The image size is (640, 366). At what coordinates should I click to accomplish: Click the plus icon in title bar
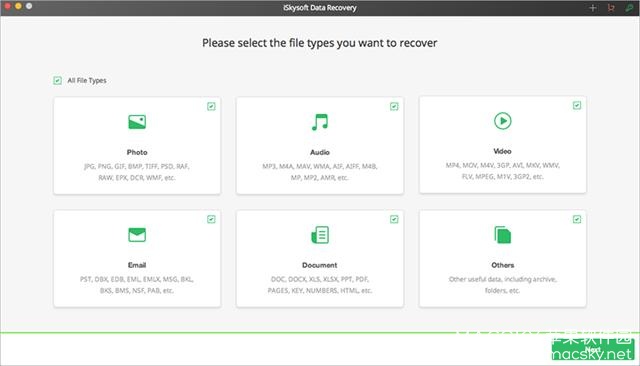tap(593, 8)
